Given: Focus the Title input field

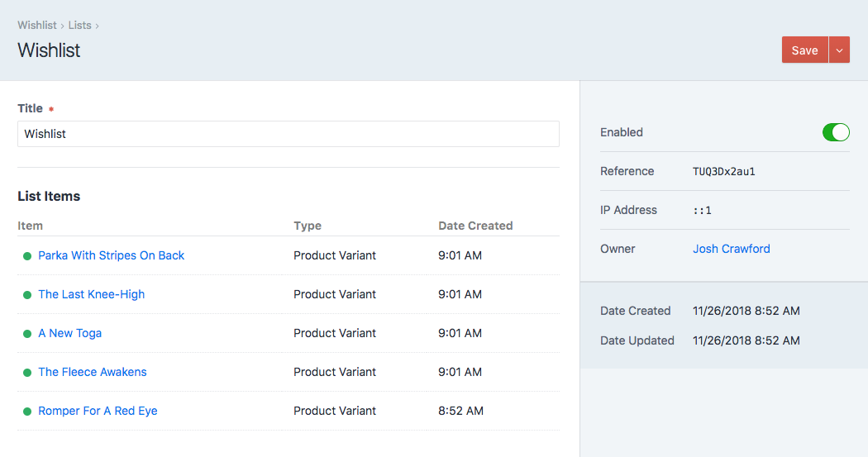Looking at the screenshot, I should 289,134.
